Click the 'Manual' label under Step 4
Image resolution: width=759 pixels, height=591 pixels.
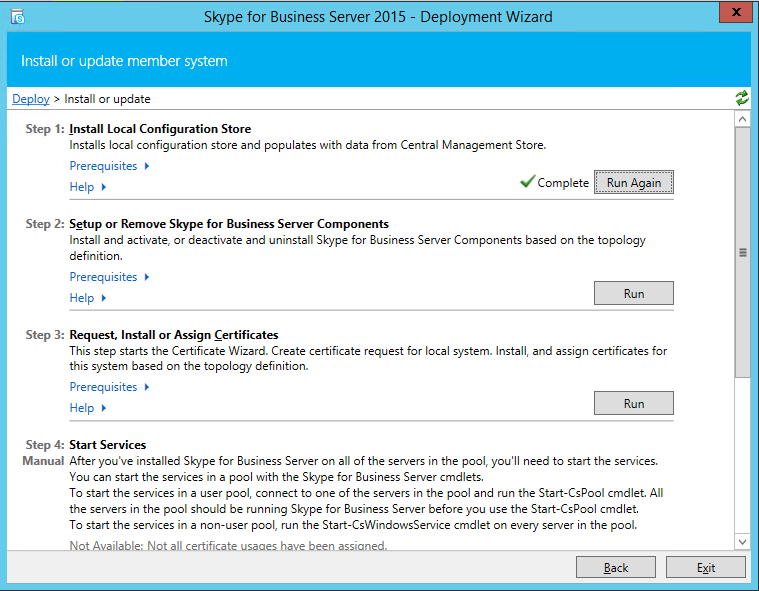43,461
